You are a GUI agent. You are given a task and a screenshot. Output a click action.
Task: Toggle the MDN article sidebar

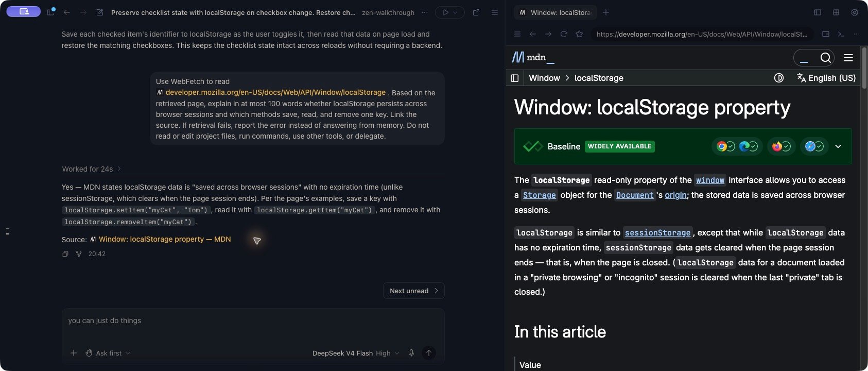coord(514,78)
